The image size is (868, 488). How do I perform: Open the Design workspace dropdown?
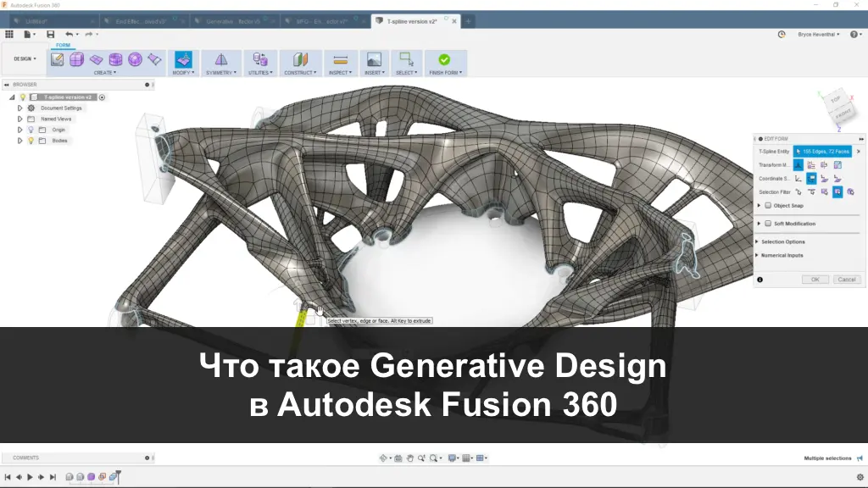[x=24, y=59]
